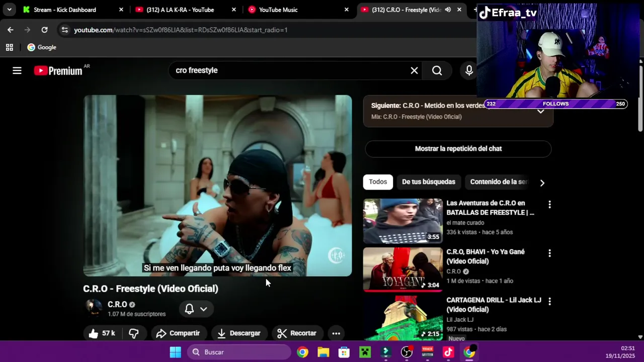This screenshot has height=362, width=644.
Task: Click Siguiente: C.R.O - Metido en los verdes
Action: click(428, 106)
